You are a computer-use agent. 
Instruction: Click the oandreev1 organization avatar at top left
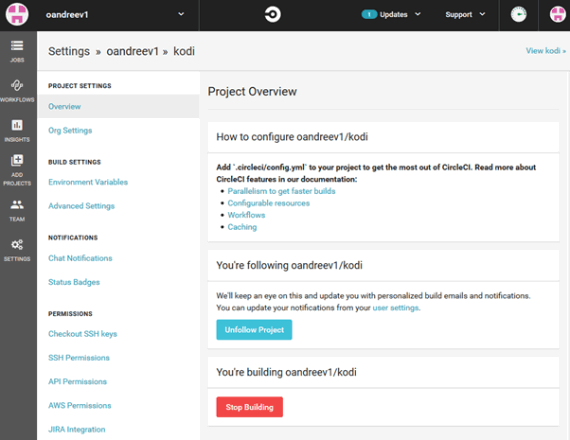tap(17, 15)
